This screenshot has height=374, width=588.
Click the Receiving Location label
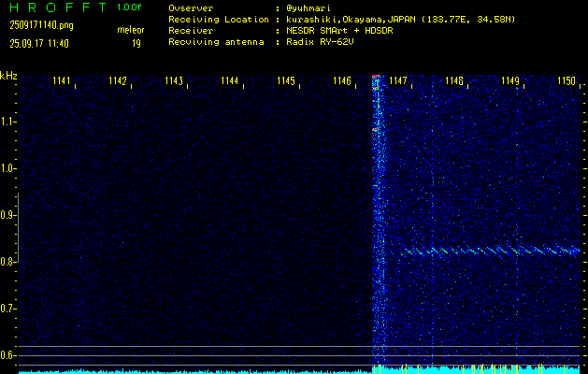coord(219,20)
